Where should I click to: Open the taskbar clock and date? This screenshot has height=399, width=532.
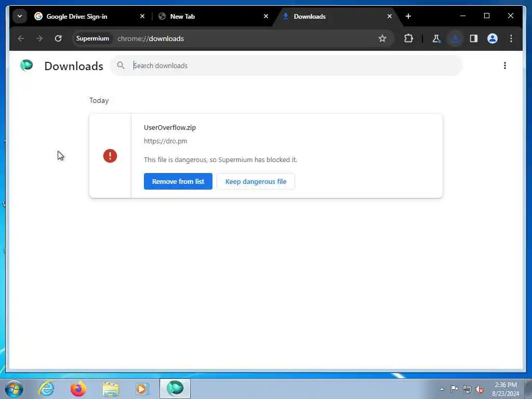[x=506, y=389]
